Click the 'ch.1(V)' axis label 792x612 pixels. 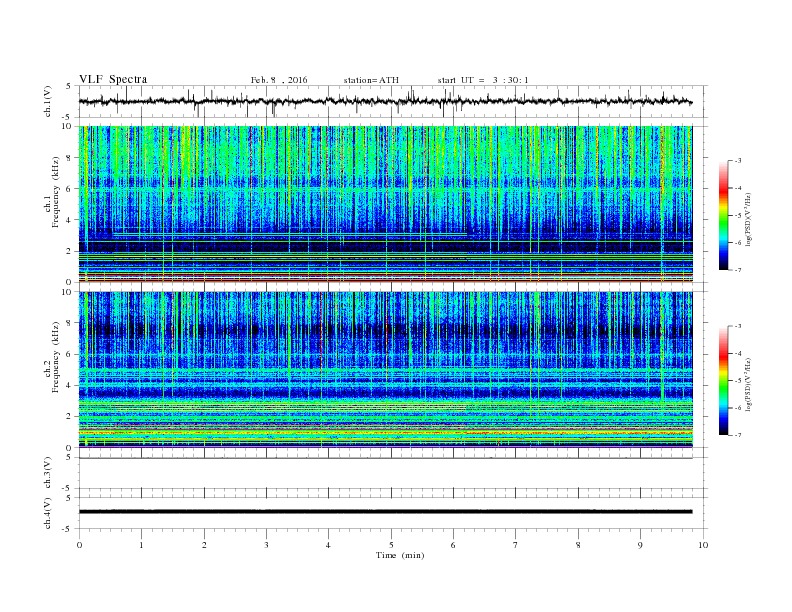48,101
